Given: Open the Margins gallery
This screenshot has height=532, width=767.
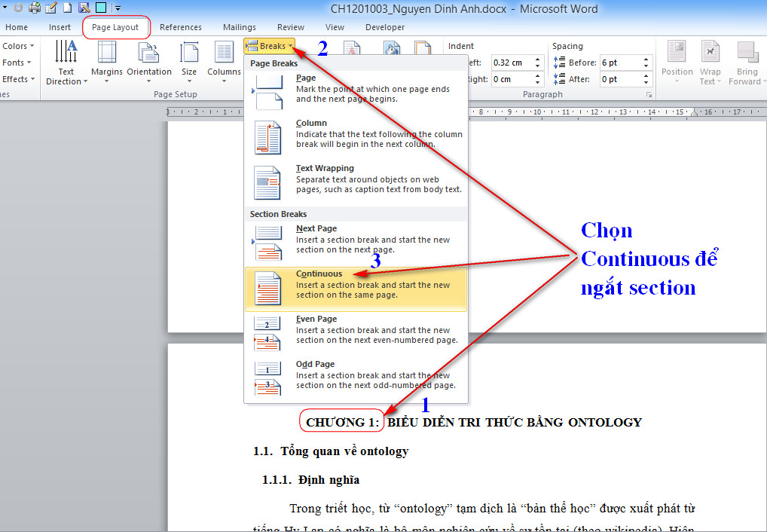Looking at the screenshot, I should (107, 61).
